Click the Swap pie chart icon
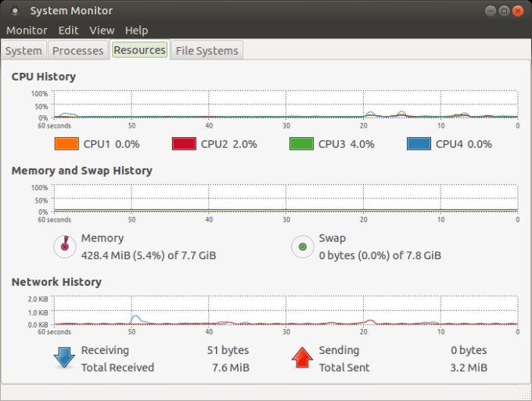The image size is (532, 401). [x=302, y=247]
